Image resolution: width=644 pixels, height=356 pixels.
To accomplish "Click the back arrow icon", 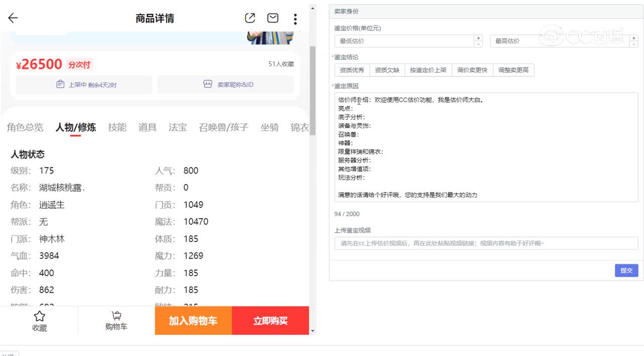I will tap(13, 19).
